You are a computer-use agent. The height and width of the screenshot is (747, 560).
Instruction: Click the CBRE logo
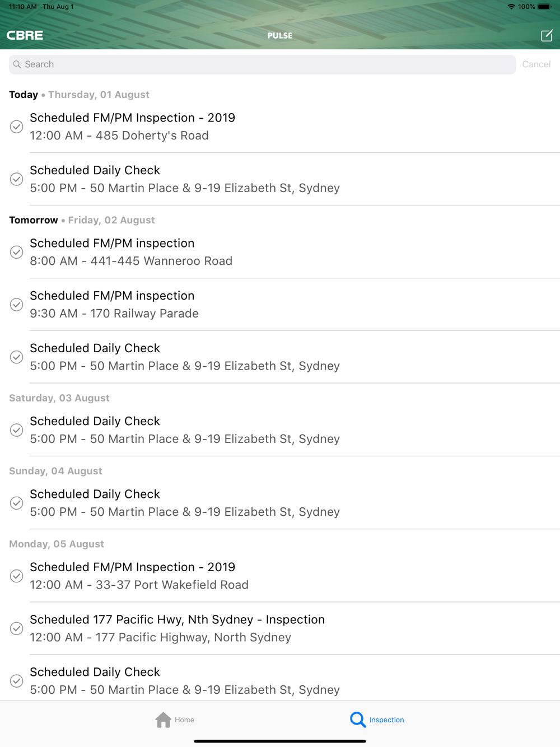(25, 35)
